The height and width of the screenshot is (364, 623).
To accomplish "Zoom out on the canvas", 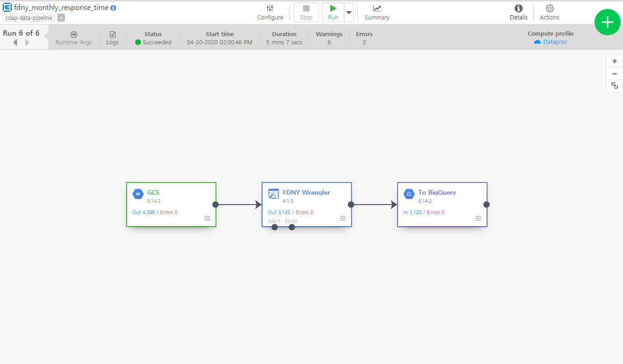I will [614, 74].
